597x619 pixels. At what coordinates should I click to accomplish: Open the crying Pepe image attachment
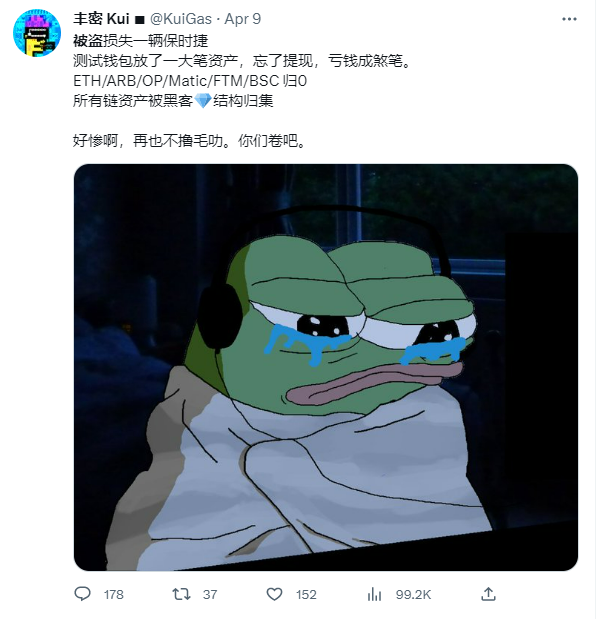click(326, 367)
